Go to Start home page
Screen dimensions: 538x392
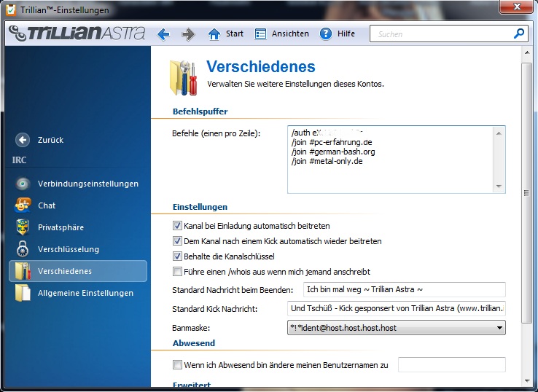pos(225,34)
